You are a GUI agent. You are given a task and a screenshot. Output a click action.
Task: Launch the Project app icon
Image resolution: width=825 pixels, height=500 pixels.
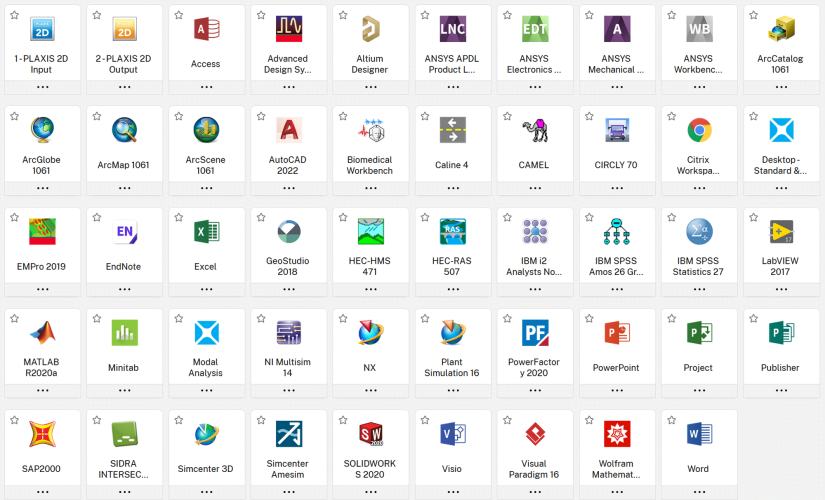pyautogui.click(x=699, y=333)
